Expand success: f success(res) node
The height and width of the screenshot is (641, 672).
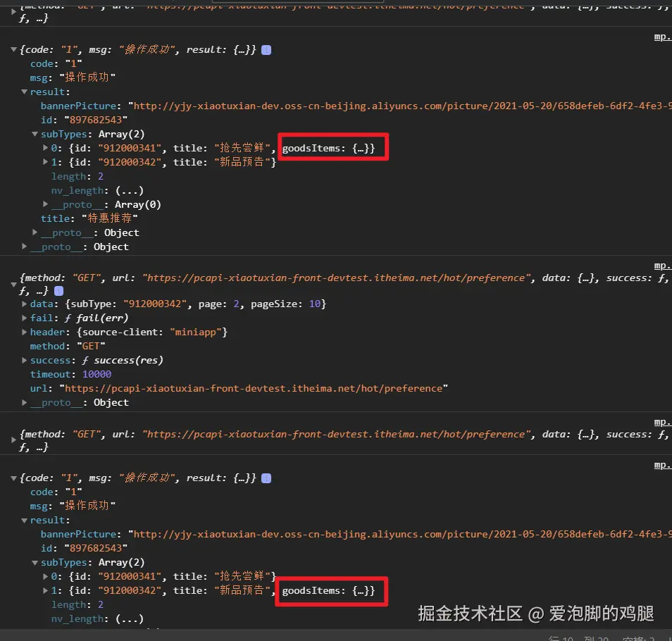tap(25, 361)
